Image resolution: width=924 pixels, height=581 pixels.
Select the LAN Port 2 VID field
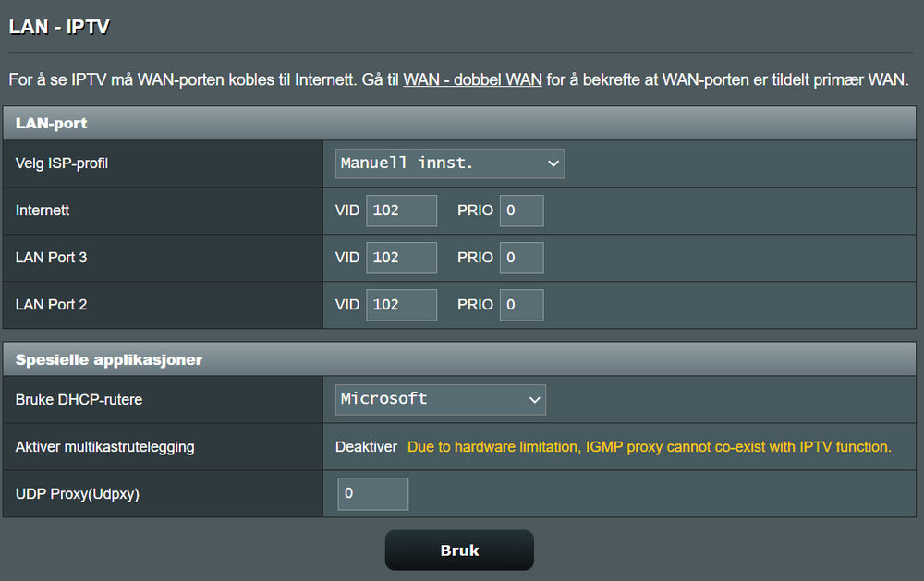[401, 305]
